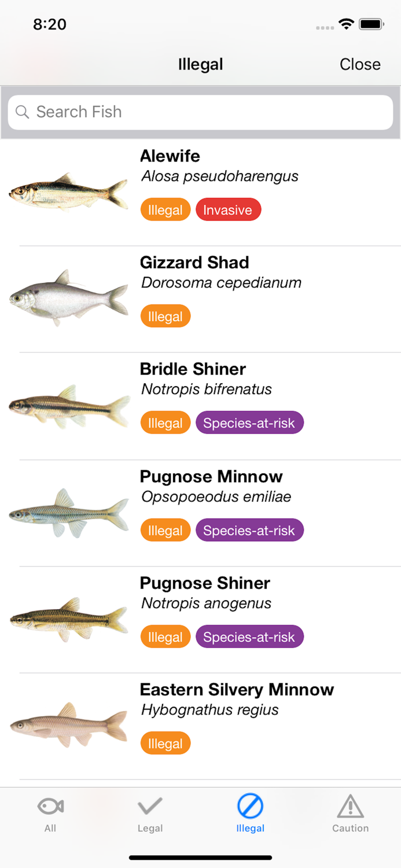Tap the Illegal badge on Gizzard Shad
This screenshot has height=868, width=401.
(165, 316)
